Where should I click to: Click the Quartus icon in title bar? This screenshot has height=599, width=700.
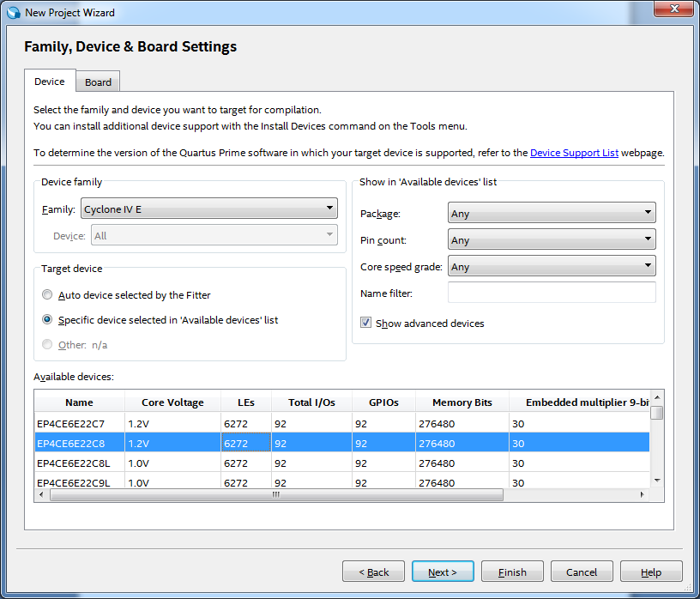click(x=14, y=13)
